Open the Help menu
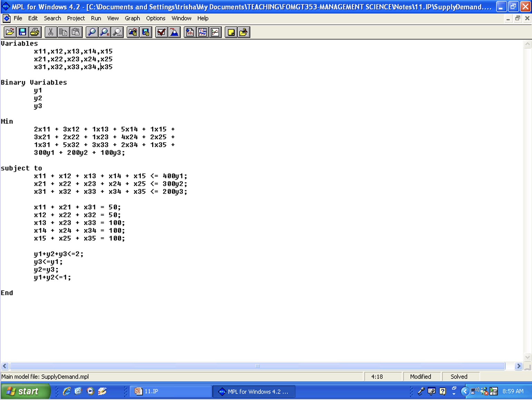This screenshot has height=400, width=532. point(203,18)
